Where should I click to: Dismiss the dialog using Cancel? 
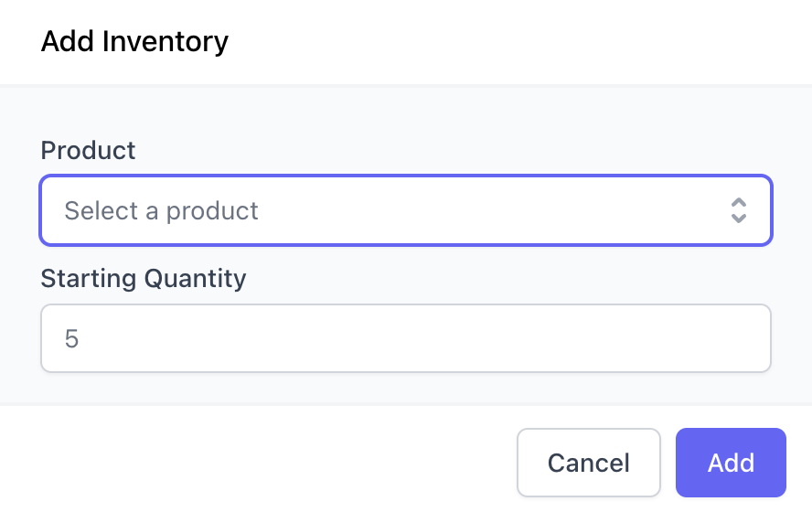point(588,462)
